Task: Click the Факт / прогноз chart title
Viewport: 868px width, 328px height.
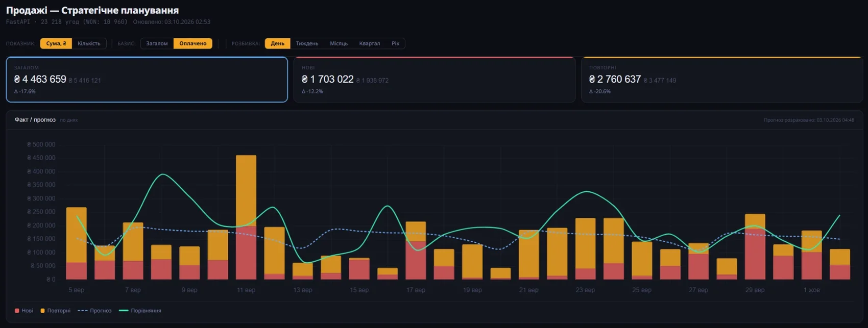Action: [35, 120]
